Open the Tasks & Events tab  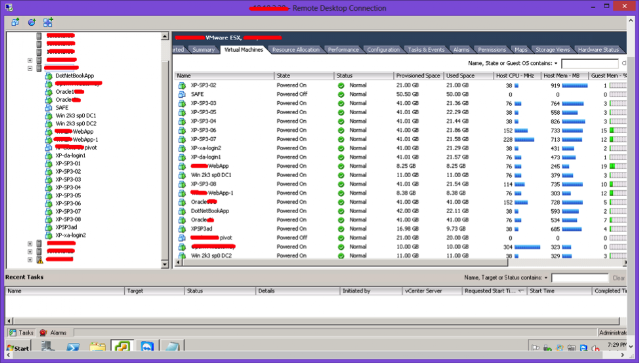pos(426,50)
